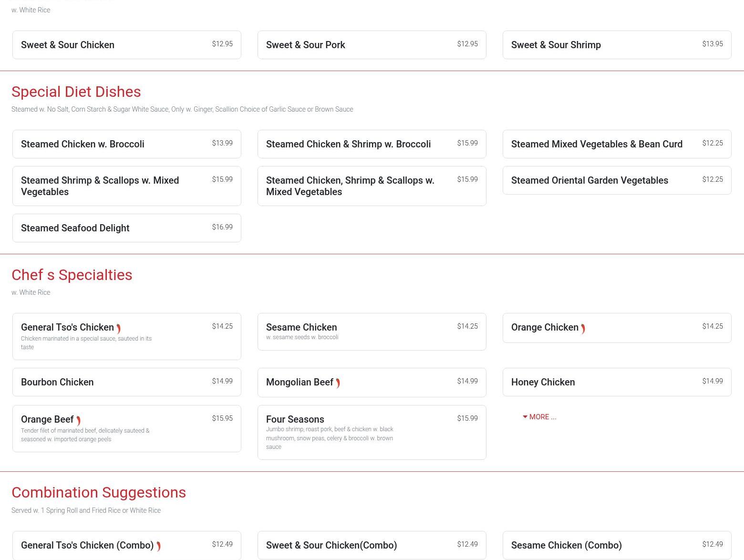Click the spicy pepper icon next to Orange Chicken
744x560 pixels.
583,329
